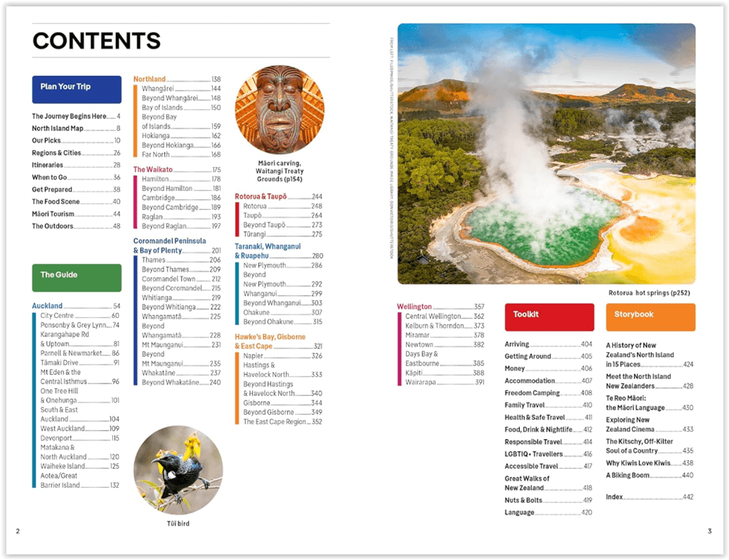Open the Why Kiwis Love Kiwis entry
This screenshot has height=560, width=729.
point(639,463)
